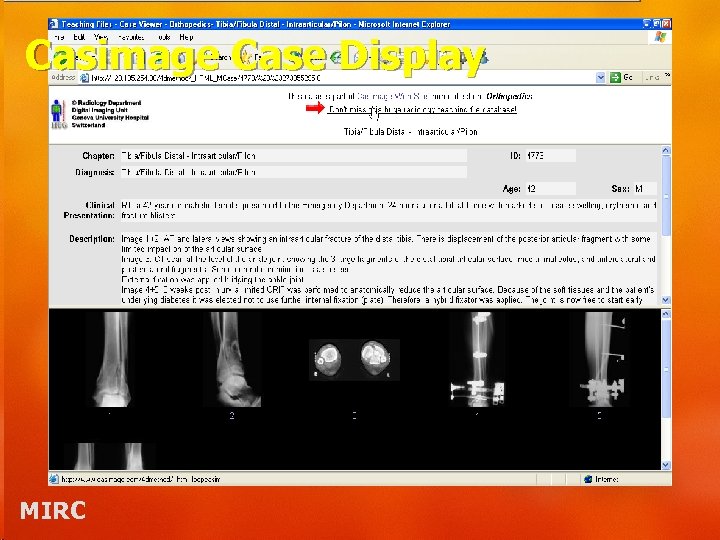Click the Age field value
This screenshot has height=540, width=720.
pyautogui.click(x=550, y=189)
